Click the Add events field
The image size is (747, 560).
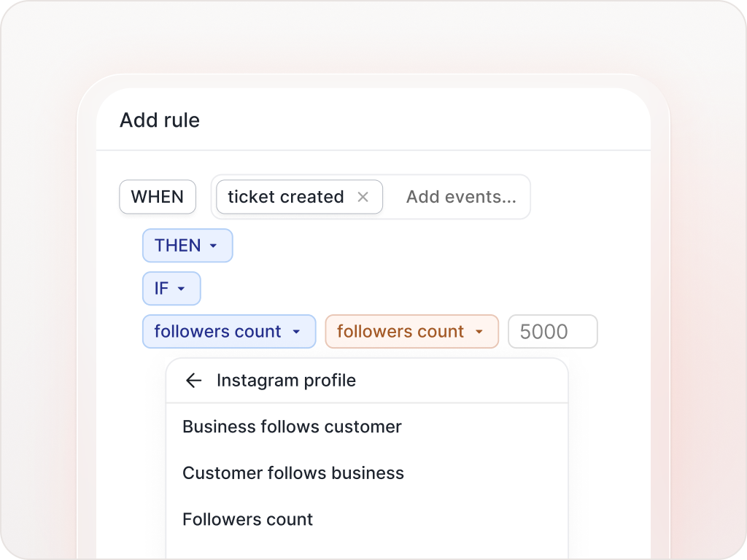(461, 197)
